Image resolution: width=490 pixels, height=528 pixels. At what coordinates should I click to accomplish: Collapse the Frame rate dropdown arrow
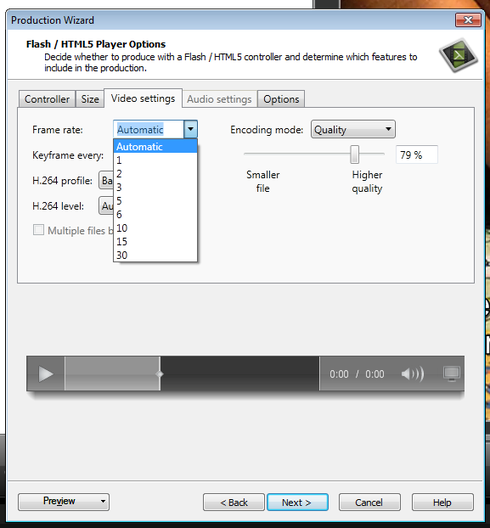191,129
